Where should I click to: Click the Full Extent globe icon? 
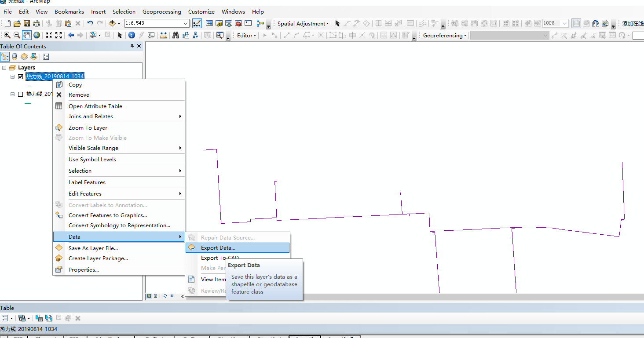(37, 35)
